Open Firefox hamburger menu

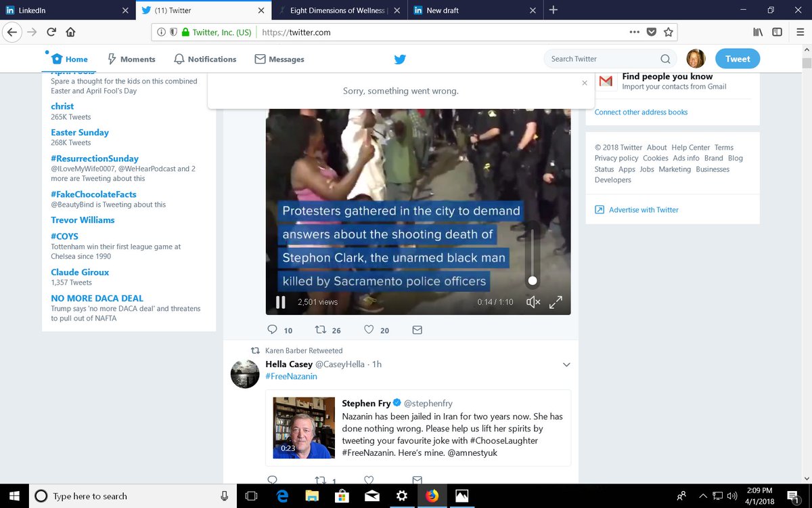(798, 32)
